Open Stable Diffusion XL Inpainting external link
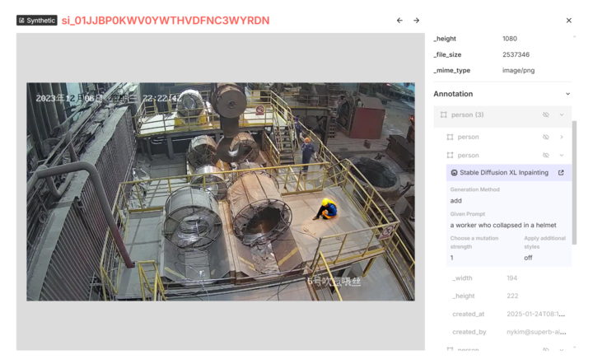 561,172
